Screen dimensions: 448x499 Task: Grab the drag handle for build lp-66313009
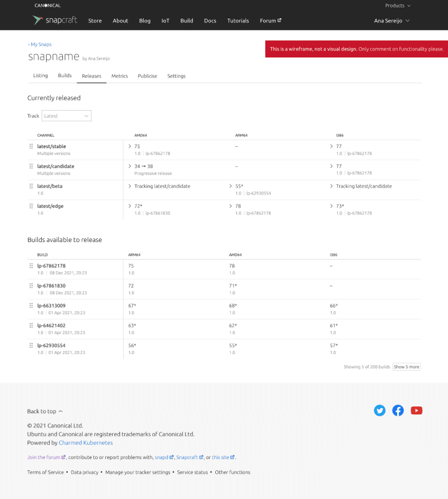[31, 305]
